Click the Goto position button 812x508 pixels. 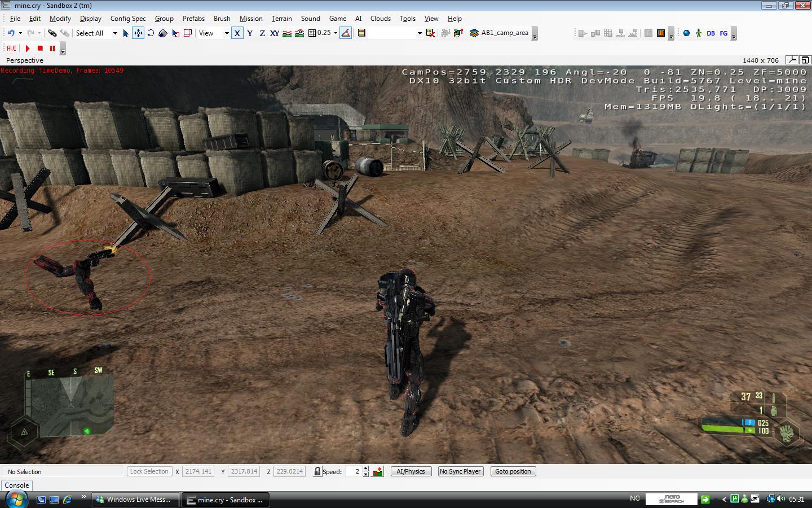pos(513,471)
